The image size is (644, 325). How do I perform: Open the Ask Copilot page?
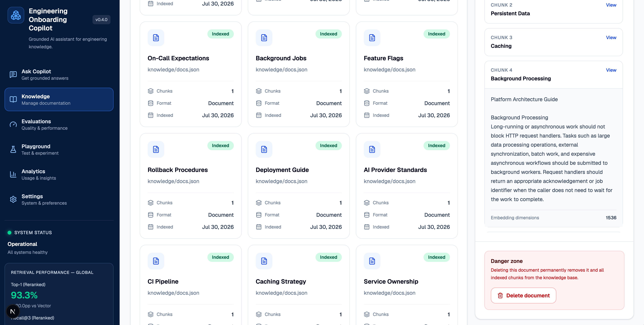(59, 74)
